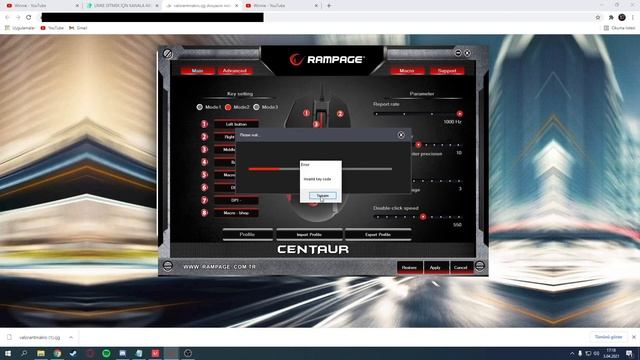Go forward in Chrome
This screenshot has width=640, height=360.
(x=18, y=17)
